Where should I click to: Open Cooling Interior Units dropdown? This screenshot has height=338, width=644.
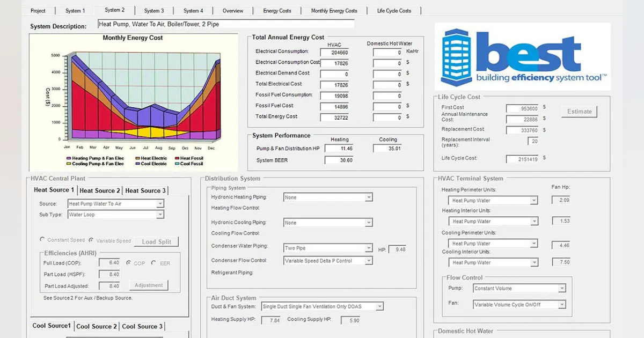pos(533,262)
